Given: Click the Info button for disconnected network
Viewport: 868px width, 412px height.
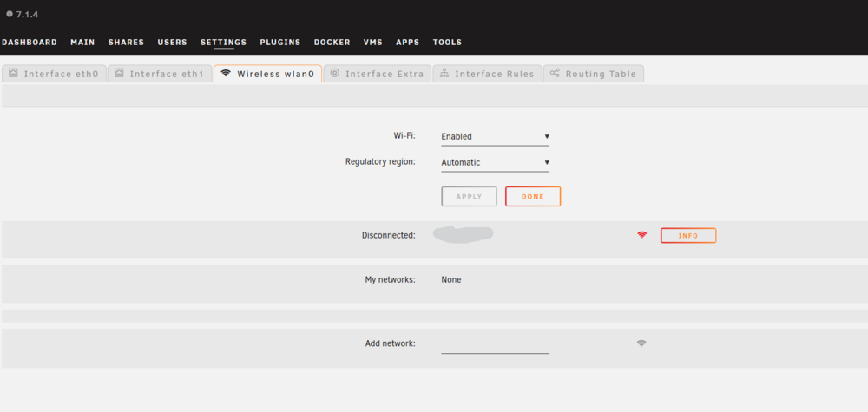Looking at the screenshot, I should coord(688,236).
